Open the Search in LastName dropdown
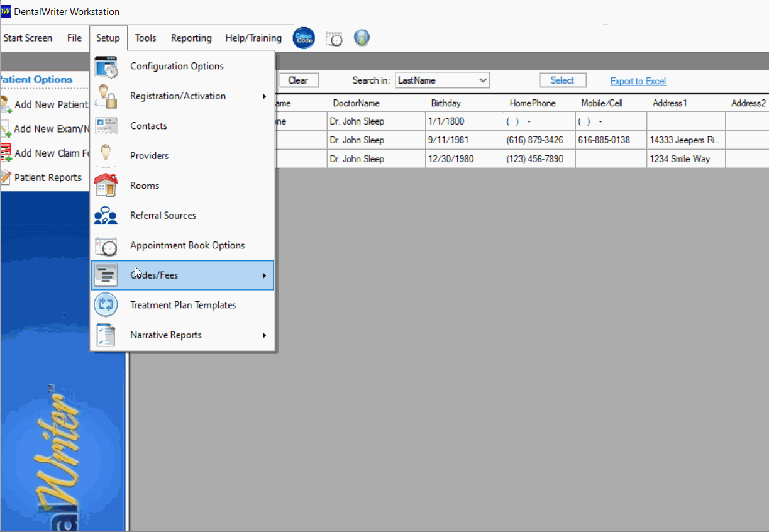This screenshot has height=532, width=769. coord(442,80)
